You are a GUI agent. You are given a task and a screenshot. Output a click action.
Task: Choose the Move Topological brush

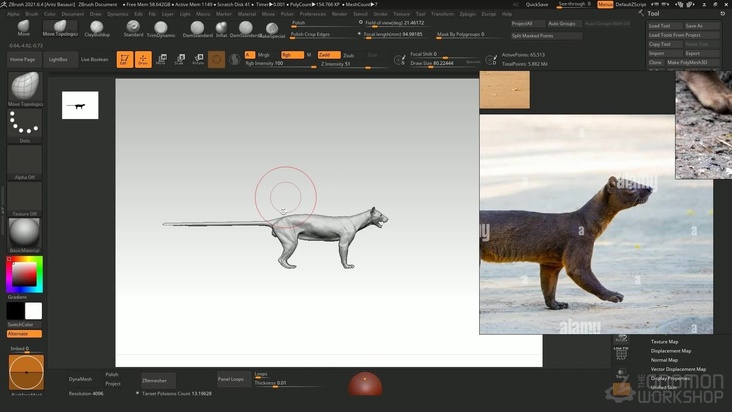coord(59,27)
